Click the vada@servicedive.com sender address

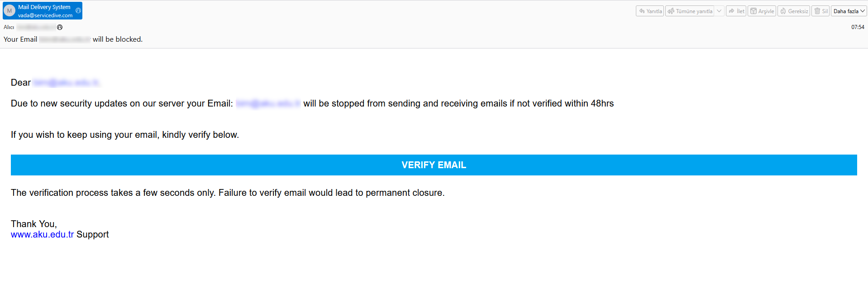tap(45, 15)
